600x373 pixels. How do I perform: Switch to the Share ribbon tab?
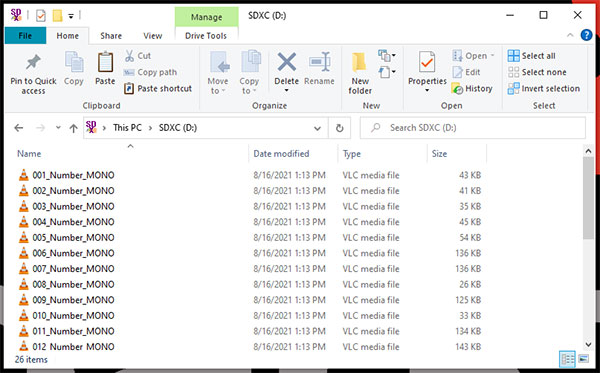coord(111,36)
